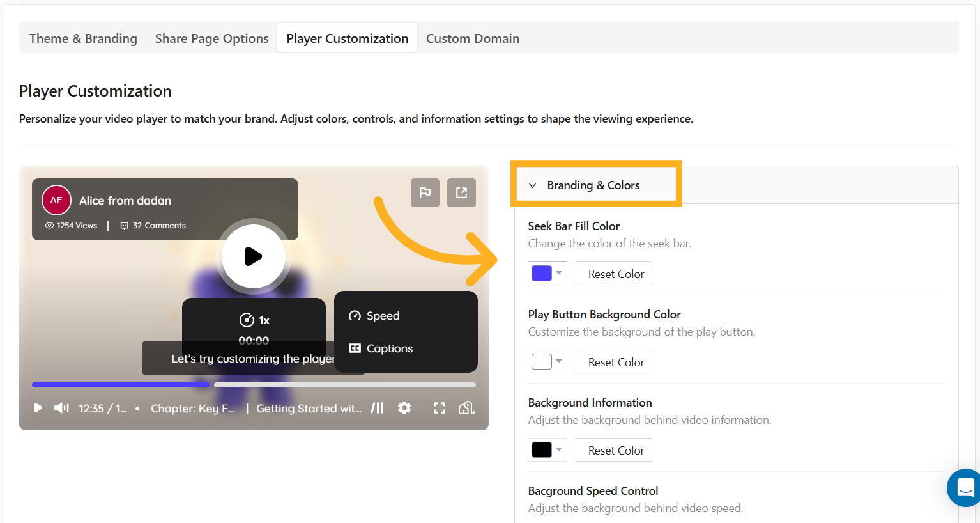The height and width of the screenshot is (523, 980).
Task: Select the Speed gauge icon in the popup
Action: pos(355,315)
